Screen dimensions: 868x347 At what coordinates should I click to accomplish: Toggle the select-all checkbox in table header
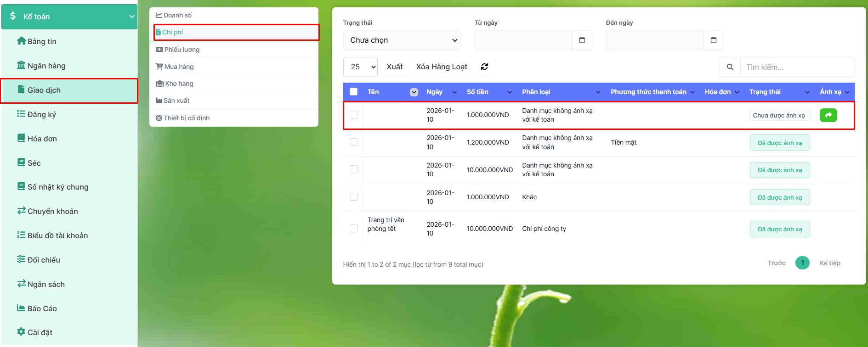pos(353,92)
